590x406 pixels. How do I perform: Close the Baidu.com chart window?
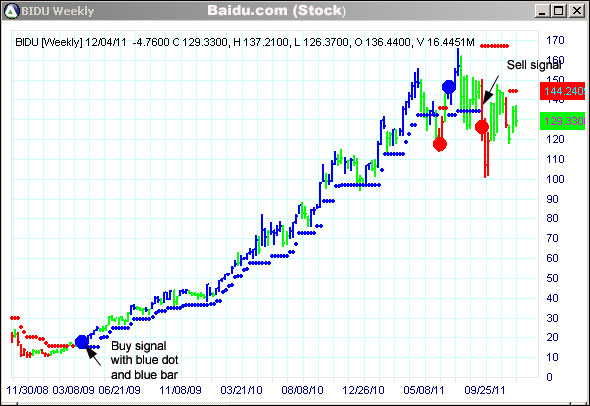tap(576, 11)
